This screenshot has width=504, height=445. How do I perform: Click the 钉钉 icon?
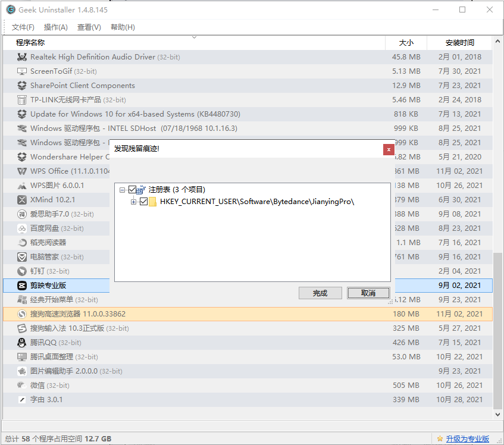tap(22, 271)
